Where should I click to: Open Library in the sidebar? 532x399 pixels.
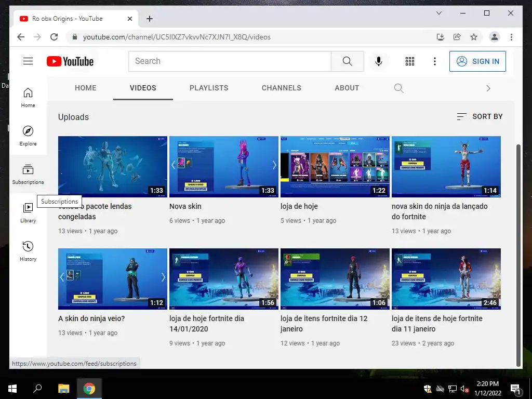click(x=28, y=212)
